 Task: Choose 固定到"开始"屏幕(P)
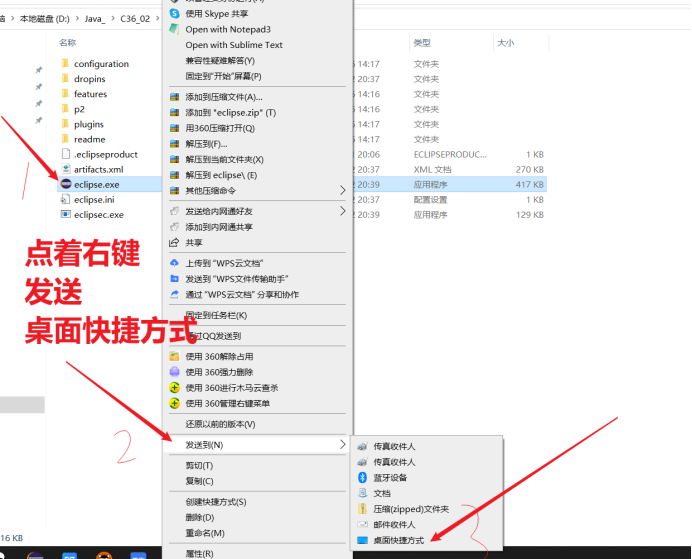point(223,76)
